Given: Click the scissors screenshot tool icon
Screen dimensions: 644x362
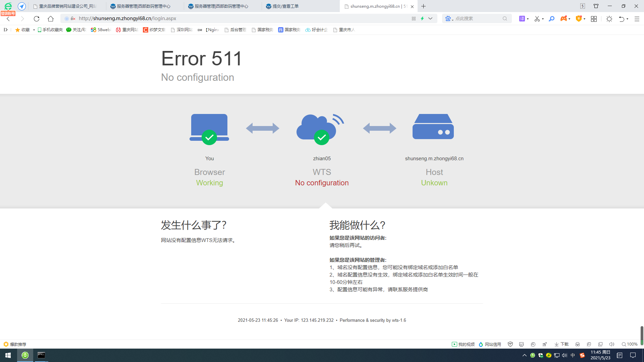Looking at the screenshot, I should pos(537,19).
